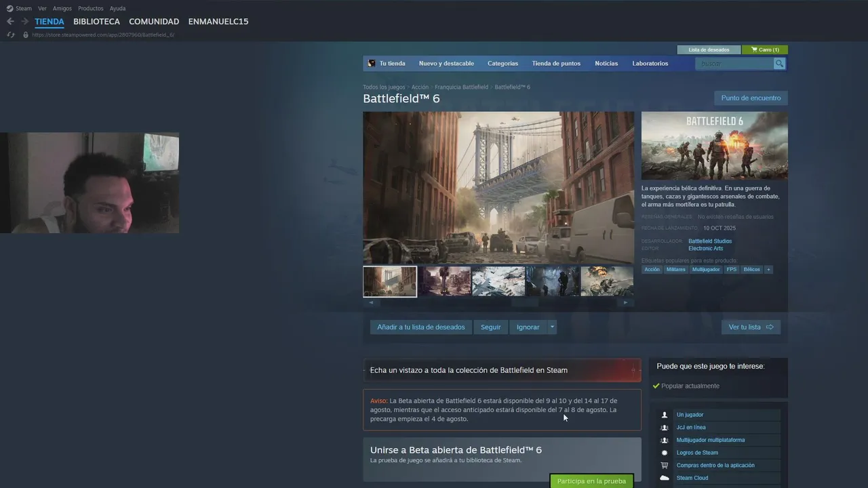
Task: Open the Electronic Arts publisher link
Action: [x=705, y=249]
